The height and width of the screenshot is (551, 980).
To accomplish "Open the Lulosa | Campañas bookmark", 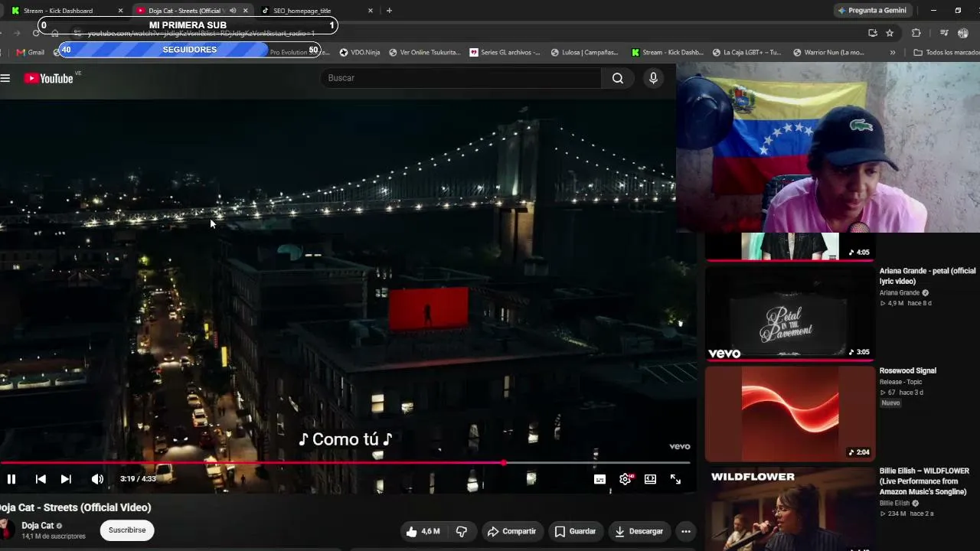I will pyautogui.click(x=585, y=53).
